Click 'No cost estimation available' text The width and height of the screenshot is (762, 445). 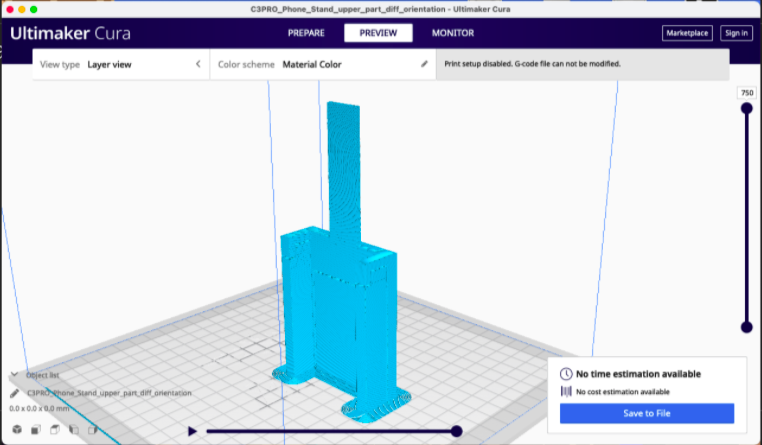[623, 392]
